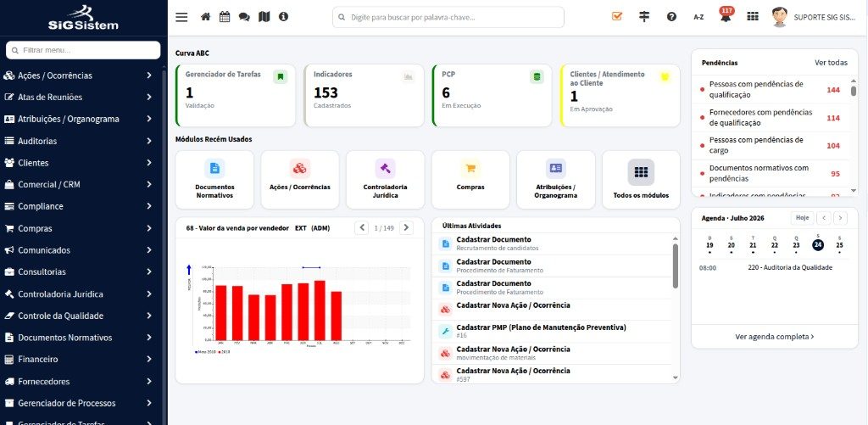Open notifications bell with 117 badge
This screenshot has width=868, height=425.
[726, 16]
